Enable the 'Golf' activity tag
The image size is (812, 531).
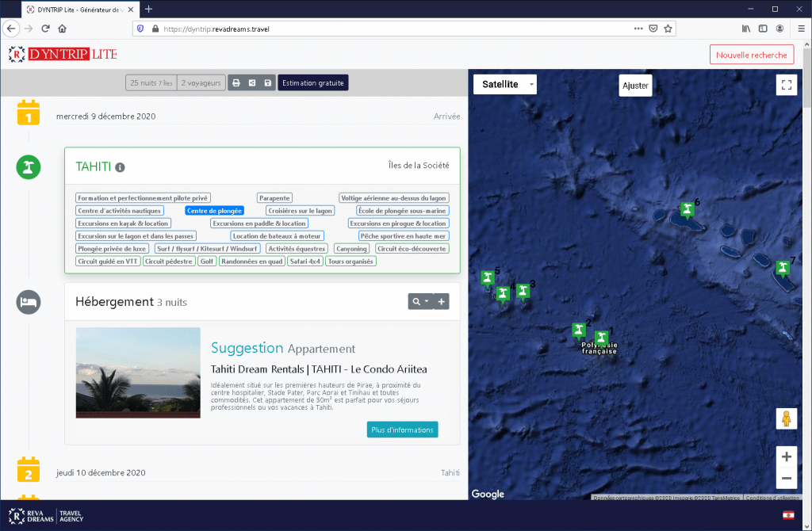[207, 261]
